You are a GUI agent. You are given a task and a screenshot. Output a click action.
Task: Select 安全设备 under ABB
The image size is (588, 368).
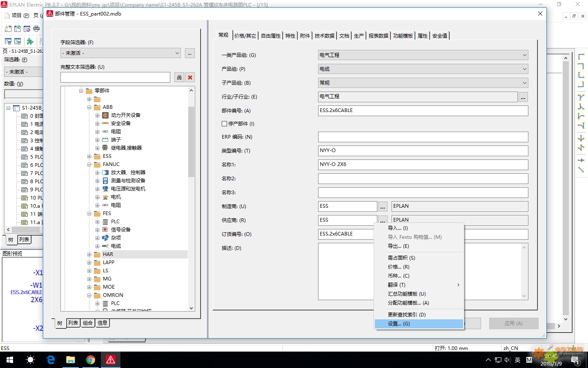click(121, 123)
